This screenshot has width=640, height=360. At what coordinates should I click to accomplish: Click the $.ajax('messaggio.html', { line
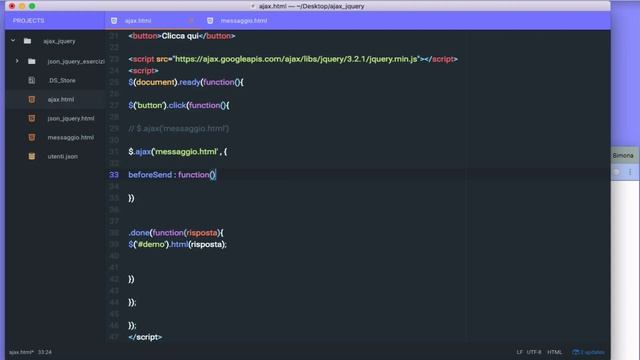pos(178,151)
